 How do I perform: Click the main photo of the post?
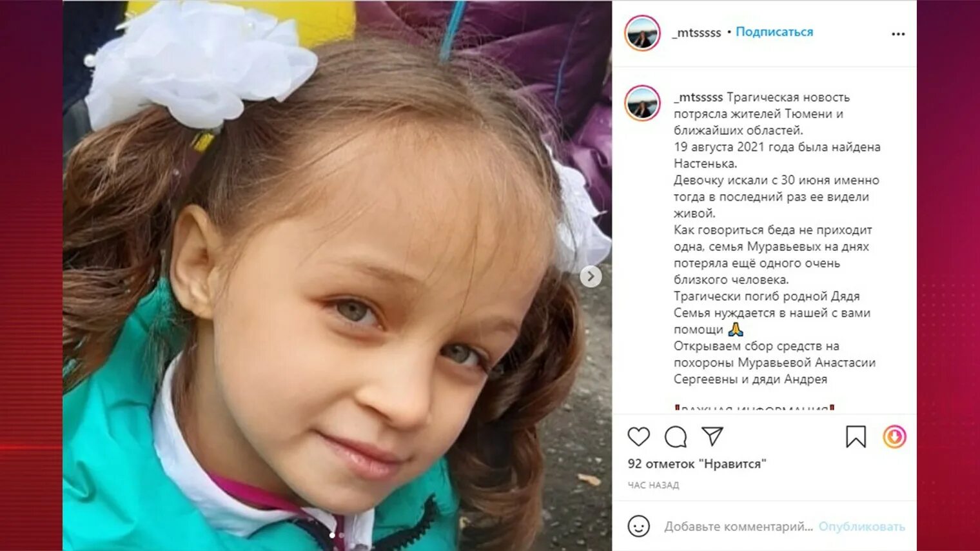(337, 275)
